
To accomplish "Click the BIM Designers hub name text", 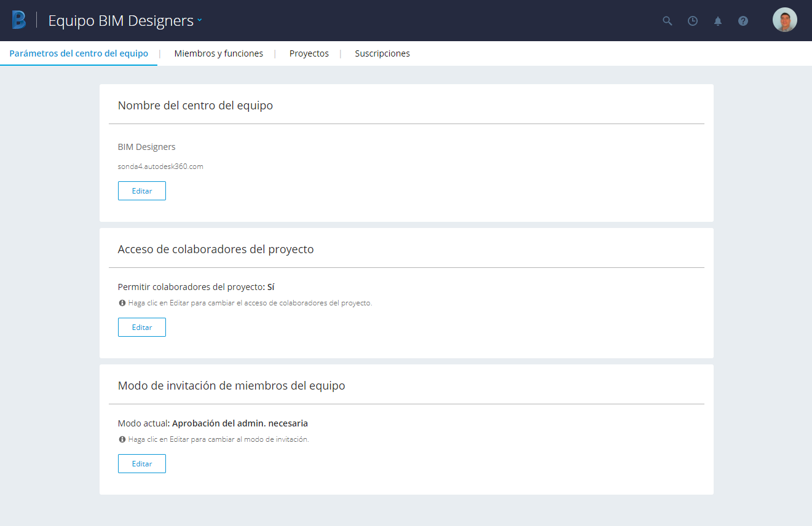I will tap(146, 147).
